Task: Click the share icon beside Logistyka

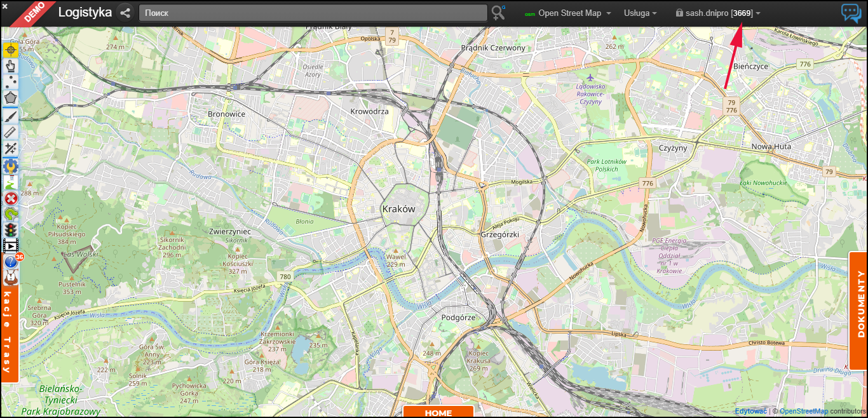Action: coord(125,13)
